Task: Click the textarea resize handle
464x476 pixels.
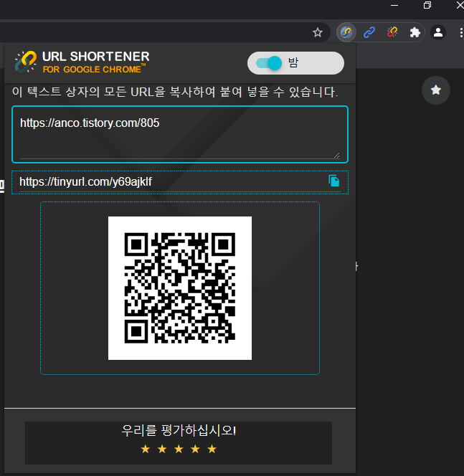Action: [x=336, y=155]
